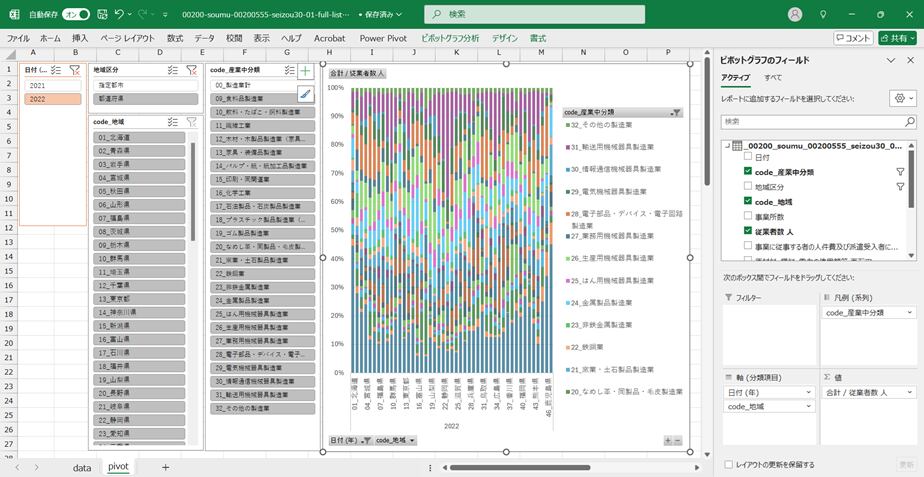This screenshot has width=924, height=477.
Task: Open the undo history dropdown arrow
Action: point(130,14)
